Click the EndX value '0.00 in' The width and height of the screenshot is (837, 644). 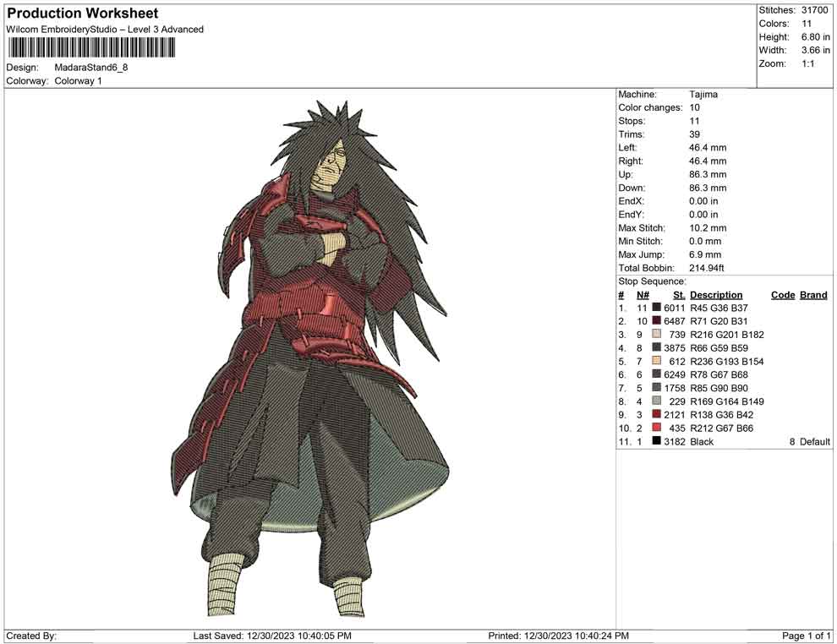click(703, 201)
